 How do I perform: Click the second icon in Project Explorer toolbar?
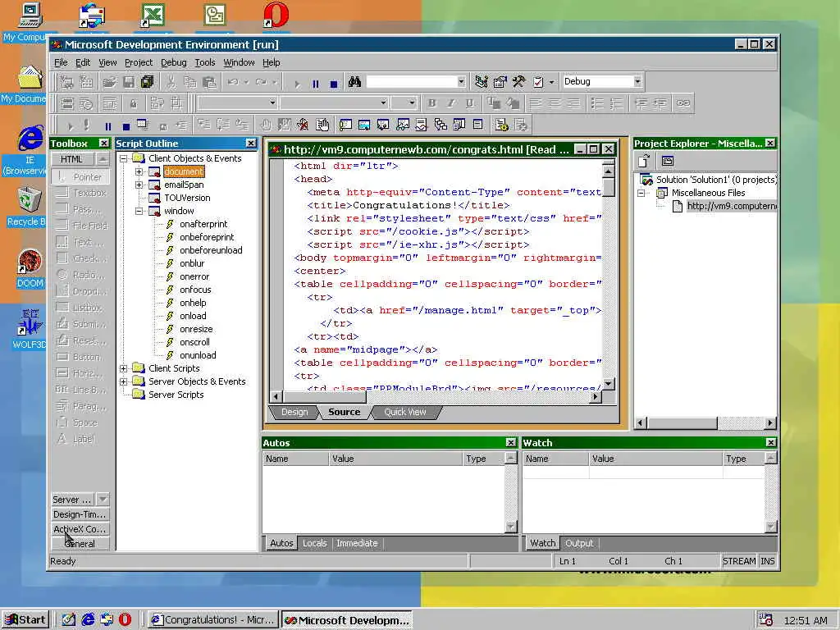pos(667,161)
